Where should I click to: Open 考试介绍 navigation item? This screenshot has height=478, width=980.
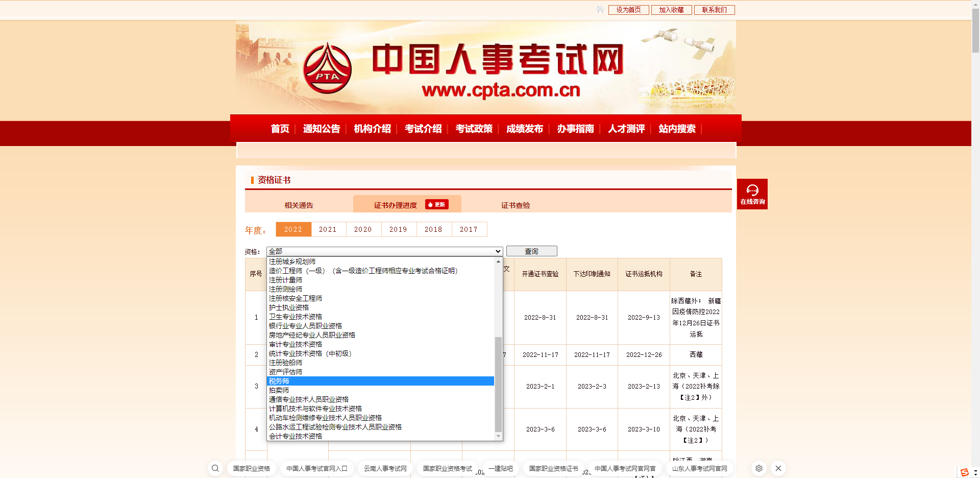(423, 129)
